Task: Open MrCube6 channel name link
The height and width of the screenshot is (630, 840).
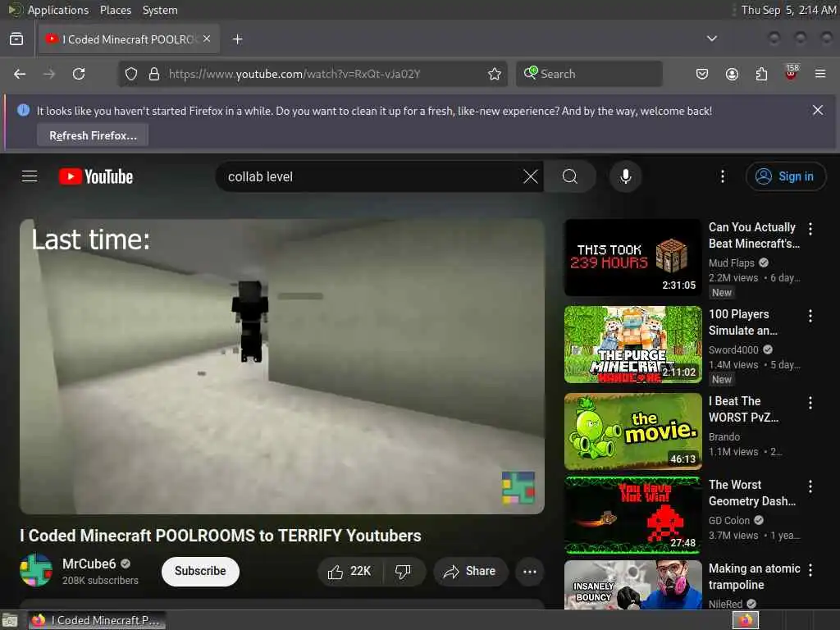Action: pos(89,564)
